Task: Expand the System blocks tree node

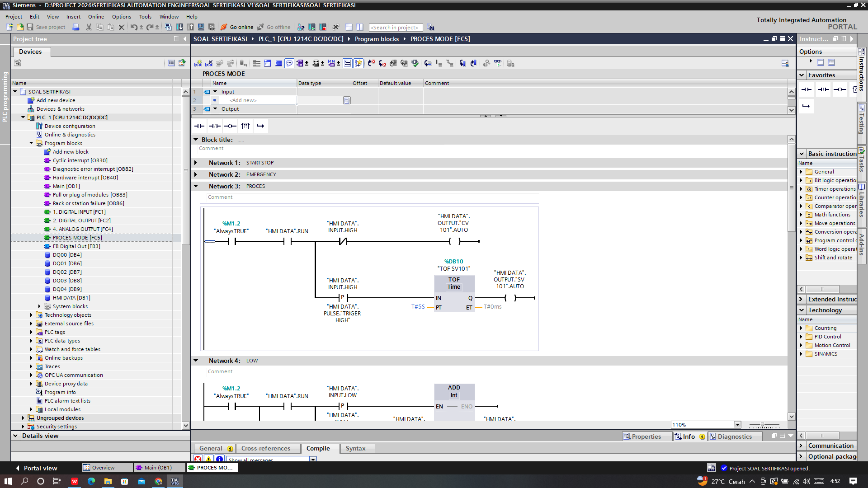Action: [x=39, y=306]
